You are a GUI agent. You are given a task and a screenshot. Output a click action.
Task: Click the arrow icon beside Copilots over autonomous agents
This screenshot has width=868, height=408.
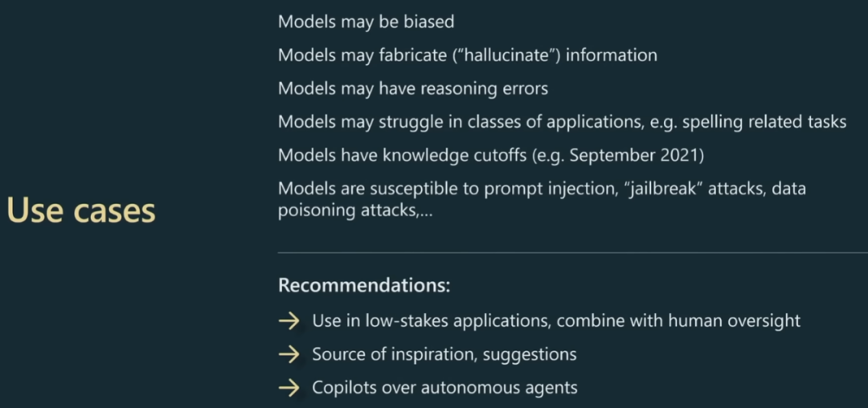289,388
